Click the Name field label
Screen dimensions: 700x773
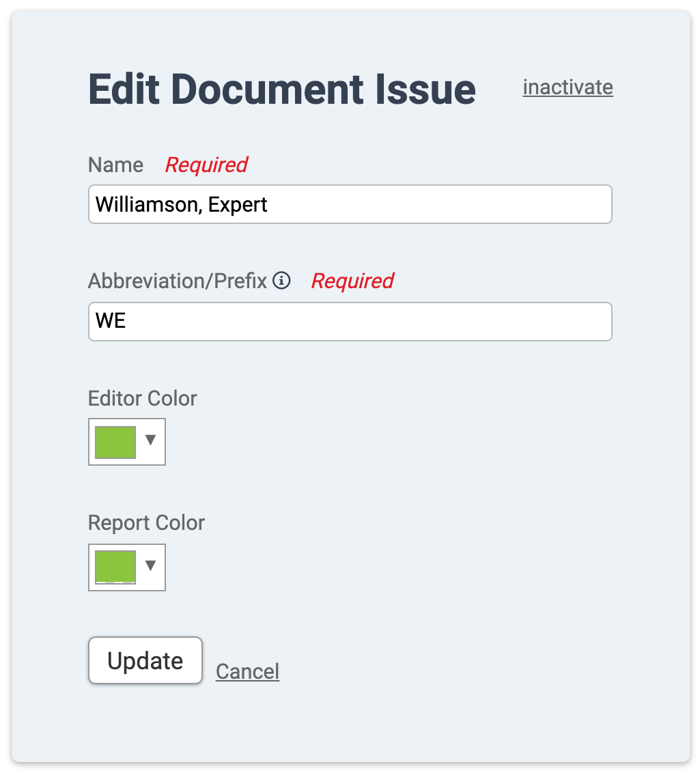[x=116, y=165]
